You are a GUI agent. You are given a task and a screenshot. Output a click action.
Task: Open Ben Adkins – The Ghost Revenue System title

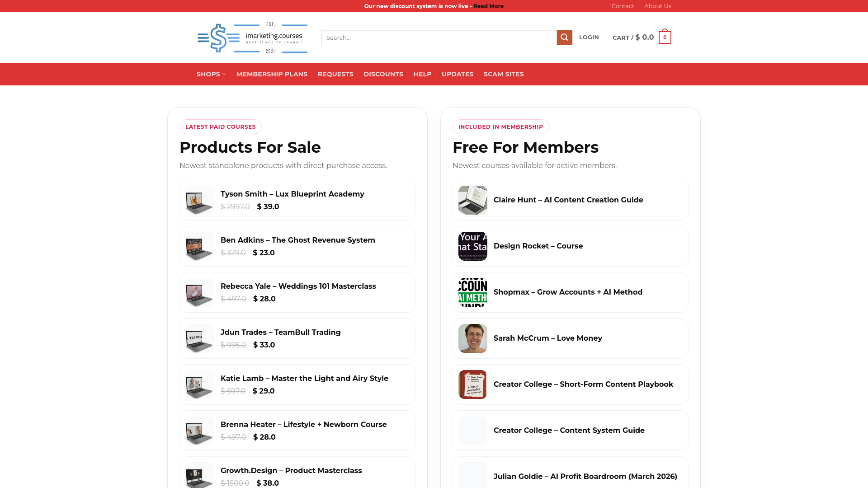pyautogui.click(x=298, y=240)
